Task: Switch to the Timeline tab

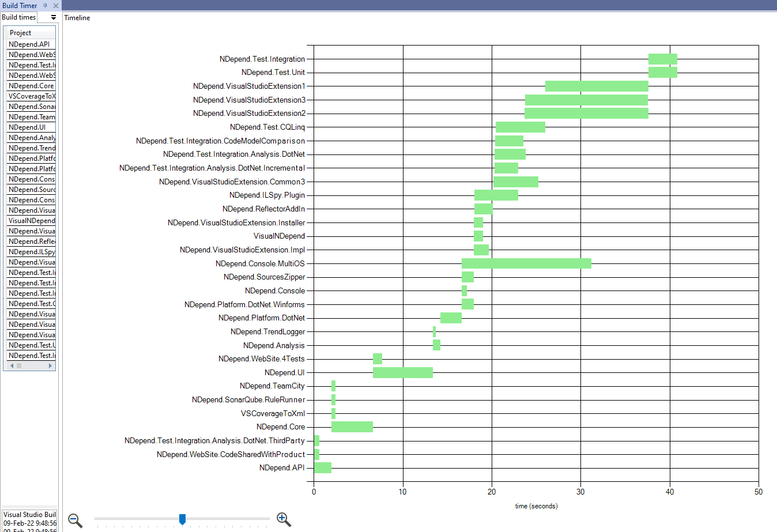Action: point(77,18)
